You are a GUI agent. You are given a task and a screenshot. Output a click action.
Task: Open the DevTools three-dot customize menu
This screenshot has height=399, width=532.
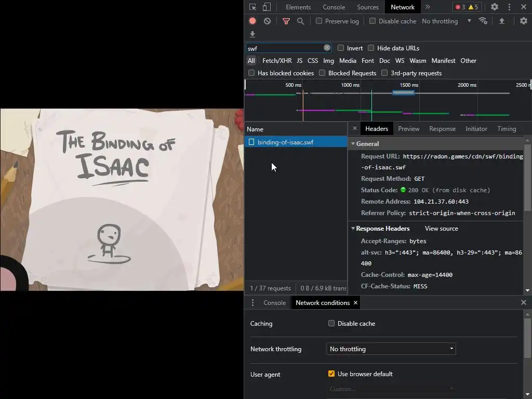(509, 7)
